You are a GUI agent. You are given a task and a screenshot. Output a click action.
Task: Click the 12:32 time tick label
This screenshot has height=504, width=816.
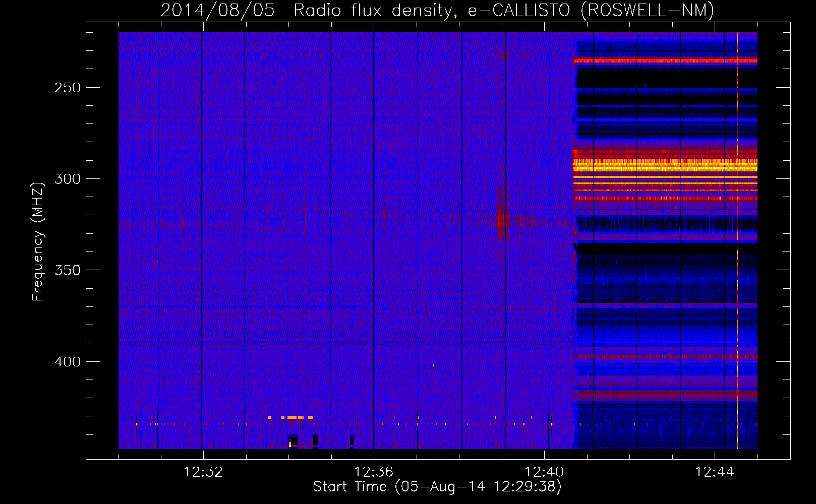(x=203, y=472)
